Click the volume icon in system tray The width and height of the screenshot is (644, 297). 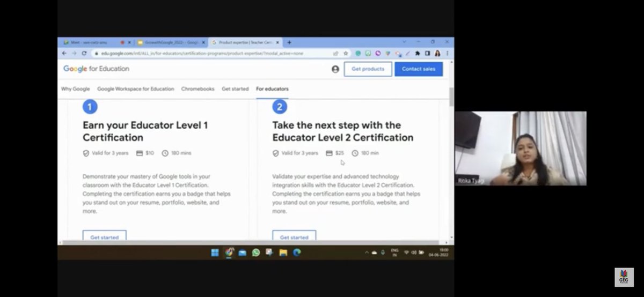pyautogui.click(x=414, y=253)
